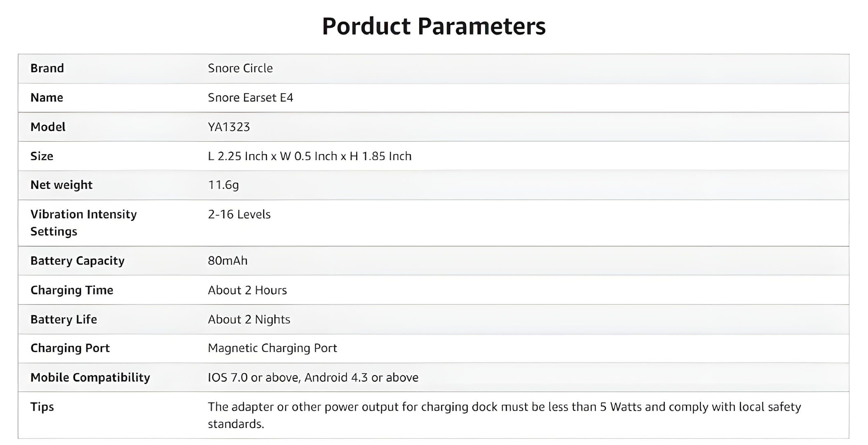Image resolution: width=868 pixels, height=445 pixels.
Task: Click the "Porduct Parameters" heading
Action: (x=434, y=26)
